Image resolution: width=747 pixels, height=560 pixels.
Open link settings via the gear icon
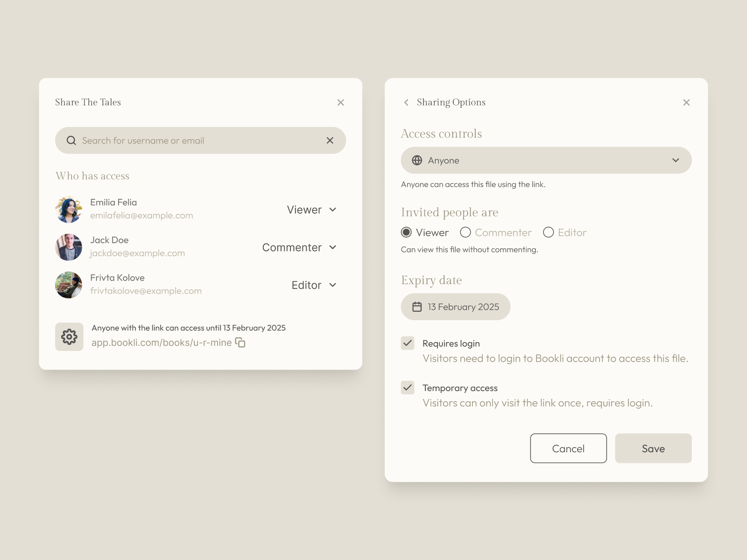coord(69,336)
